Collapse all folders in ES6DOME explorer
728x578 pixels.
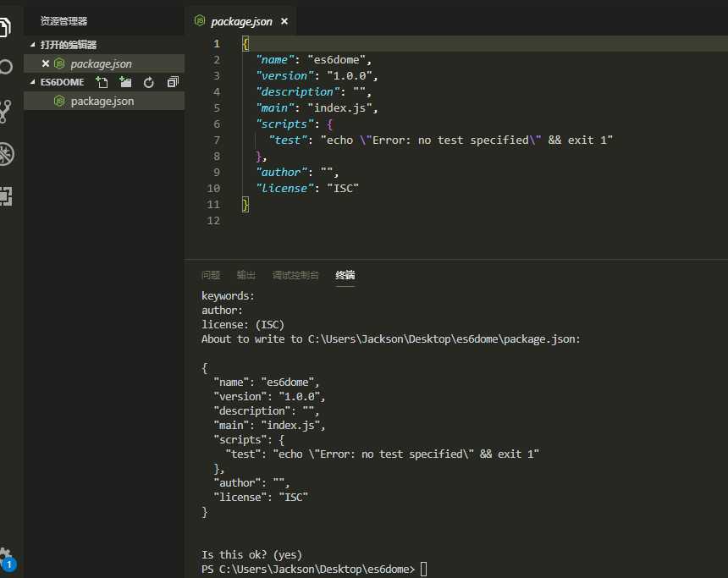(172, 82)
